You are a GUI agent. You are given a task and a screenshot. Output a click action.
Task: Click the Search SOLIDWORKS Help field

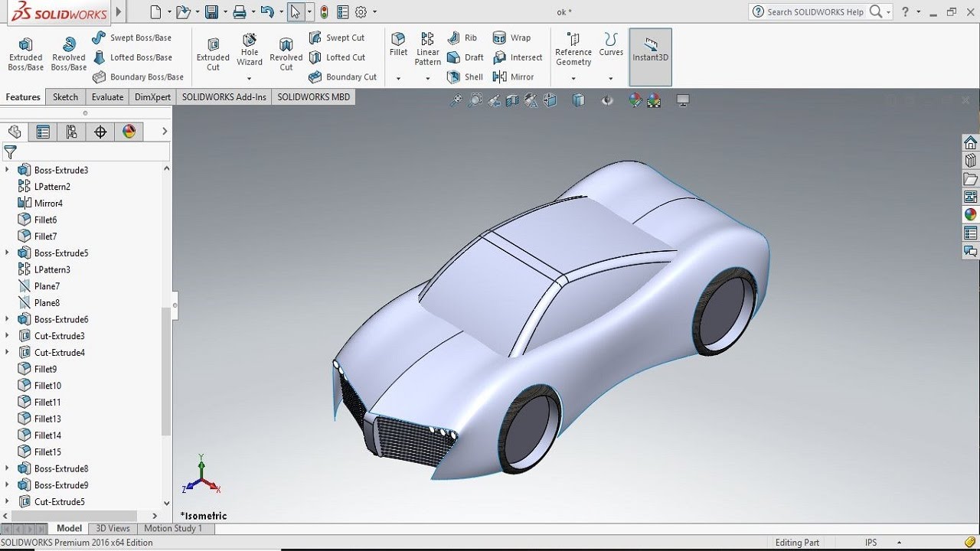815,11
